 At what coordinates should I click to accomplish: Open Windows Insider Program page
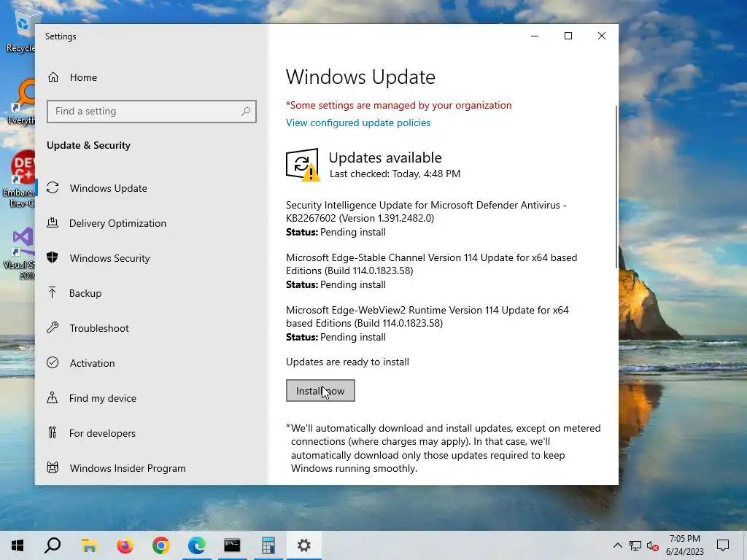(152, 468)
